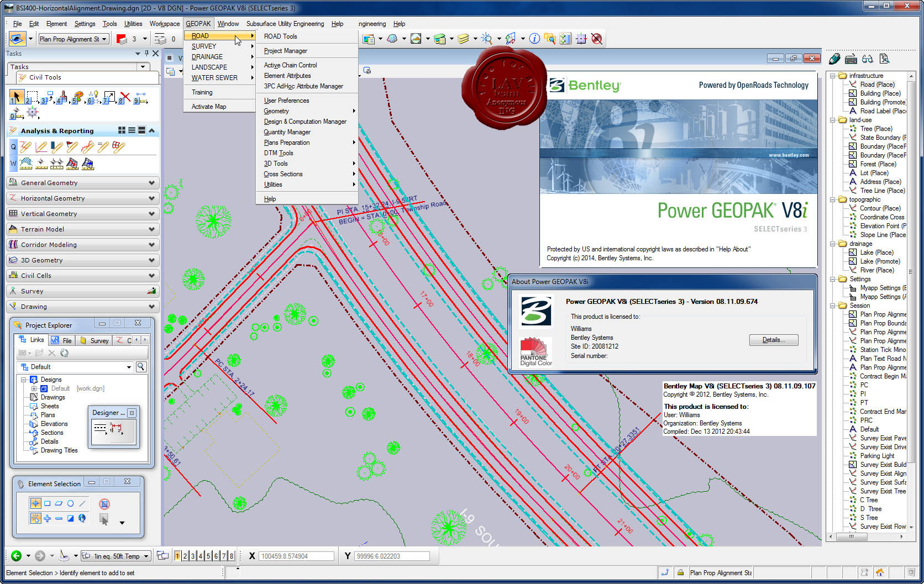The height and width of the screenshot is (584, 924).
Task: Expand the Terrain Model task group
Action: click(83, 229)
